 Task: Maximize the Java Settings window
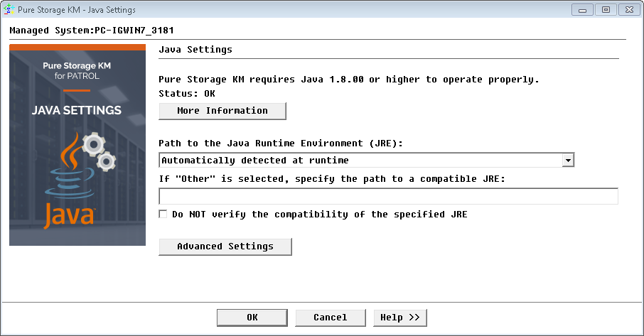(x=606, y=10)
